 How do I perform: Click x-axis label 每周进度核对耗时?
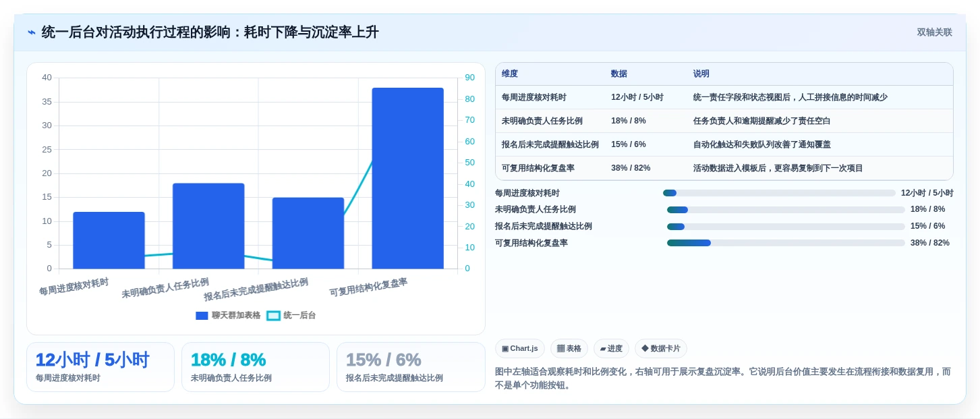[x=74, y=287]
